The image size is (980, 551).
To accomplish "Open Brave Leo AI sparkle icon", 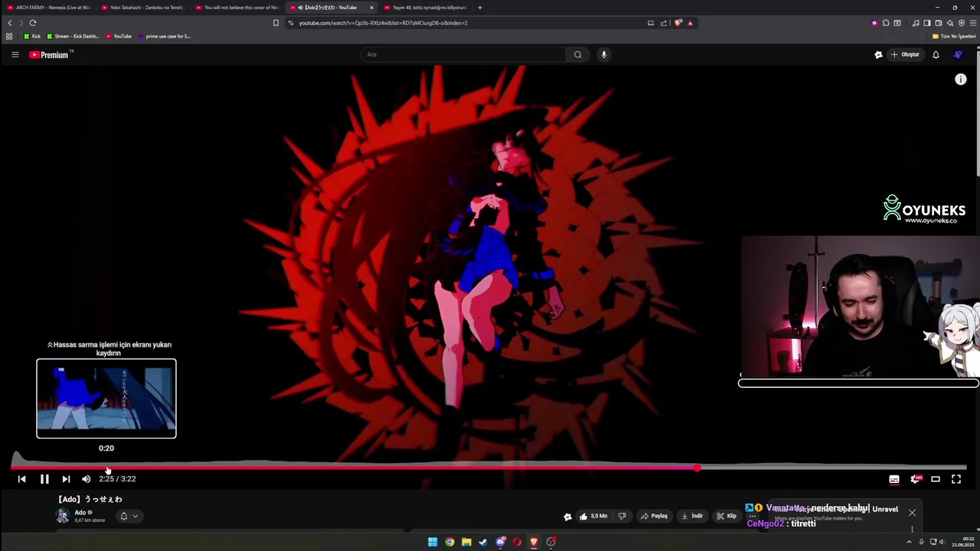I will click(x=950, y=23).
